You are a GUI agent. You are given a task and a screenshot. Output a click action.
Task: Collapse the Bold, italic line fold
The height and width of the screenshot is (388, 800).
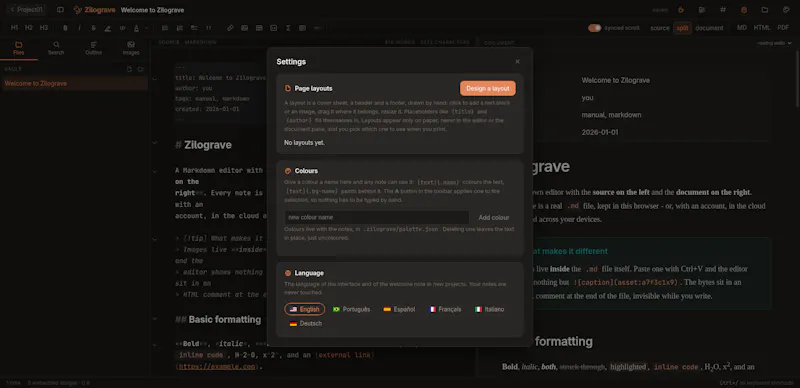coord(155,345)
